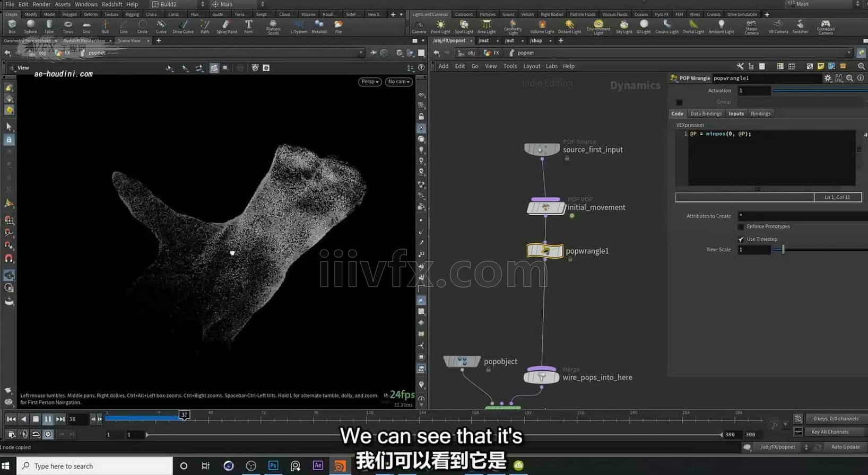Switch to the /mat network tab
Image resolution: width=868 pixels, height=475 pixels.
484,40
